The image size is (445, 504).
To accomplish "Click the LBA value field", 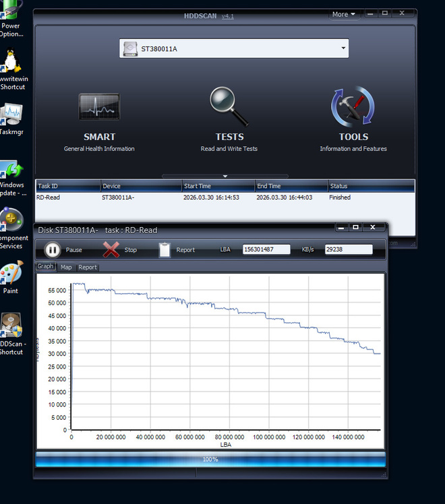I will click(x=266, y=249).
